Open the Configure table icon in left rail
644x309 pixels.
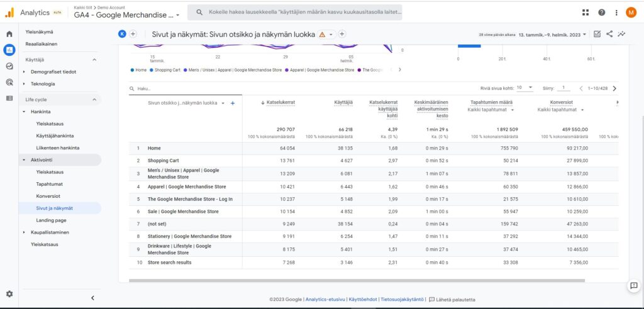coord(9,98)
